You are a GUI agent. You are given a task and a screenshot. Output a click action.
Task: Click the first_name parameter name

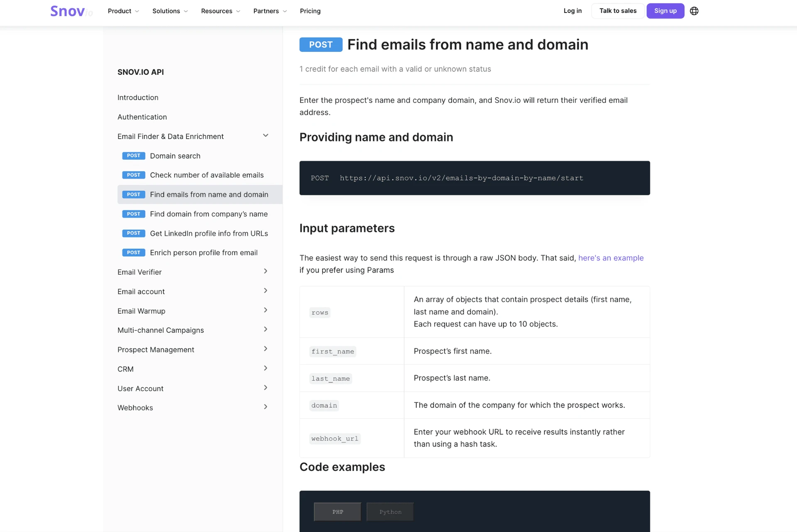click(332, 351)
